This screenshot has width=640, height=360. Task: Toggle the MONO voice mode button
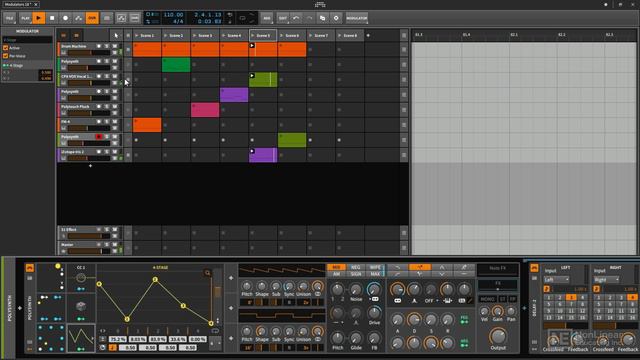tap(487, 299)
